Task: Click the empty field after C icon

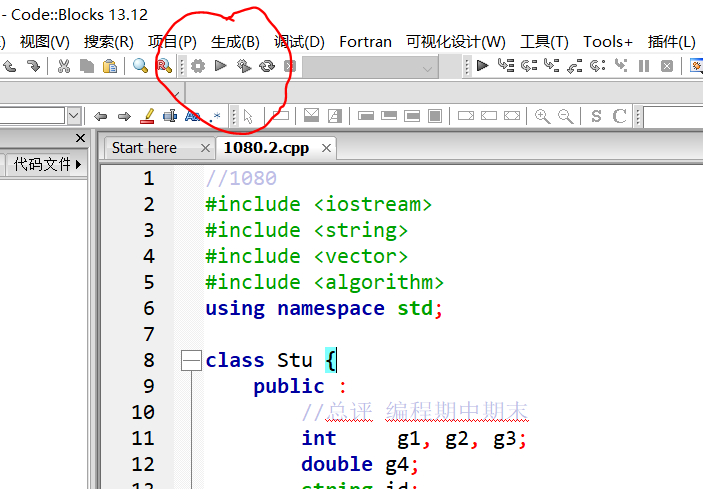Action: (673, 117)
